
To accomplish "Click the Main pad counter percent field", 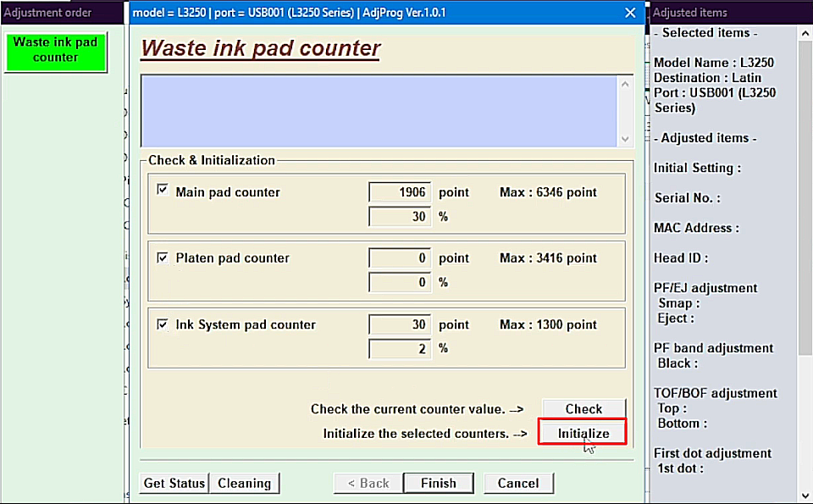I will 399,217.
